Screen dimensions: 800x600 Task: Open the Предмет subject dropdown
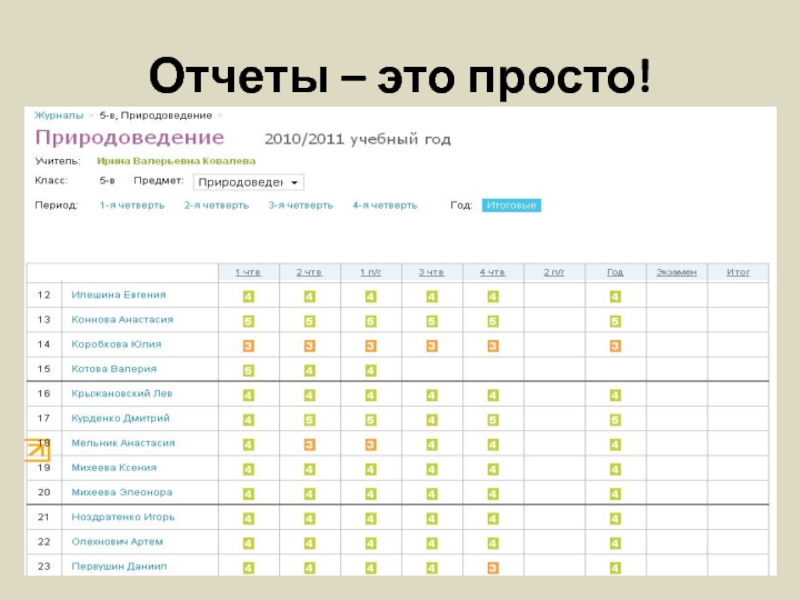coord(249,183)
